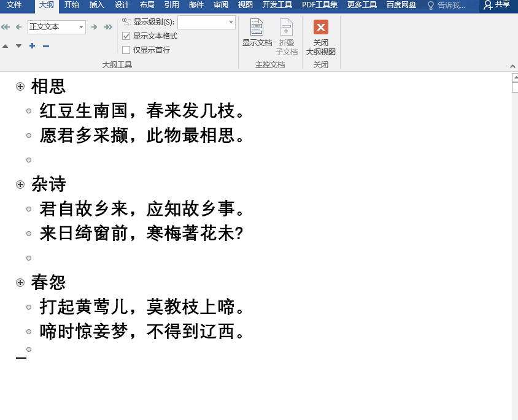Screen dimensions: 518x420
Task: Move item up triangle in outline tools
Action: pyautogui.click(x=6, y=46)
